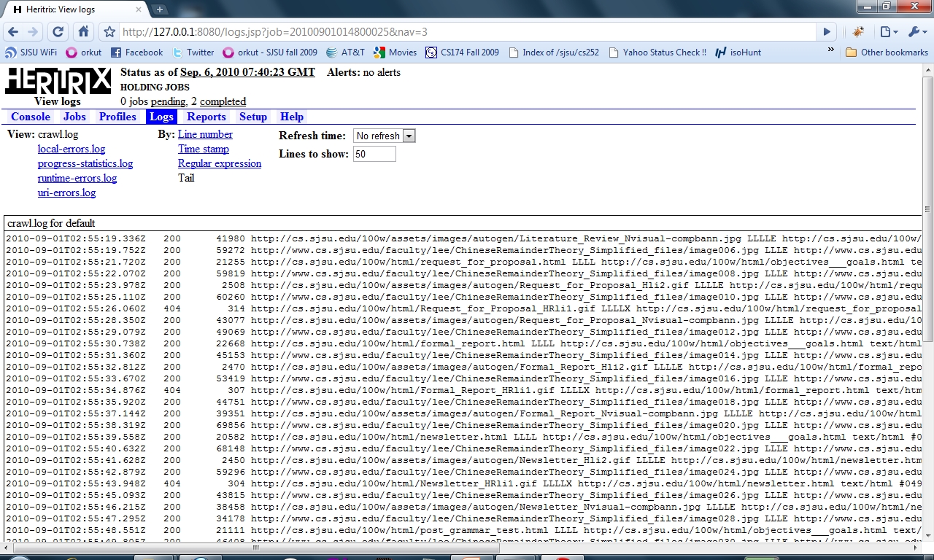
Task: Click the Heritrix logo
Action: [58, 81]
